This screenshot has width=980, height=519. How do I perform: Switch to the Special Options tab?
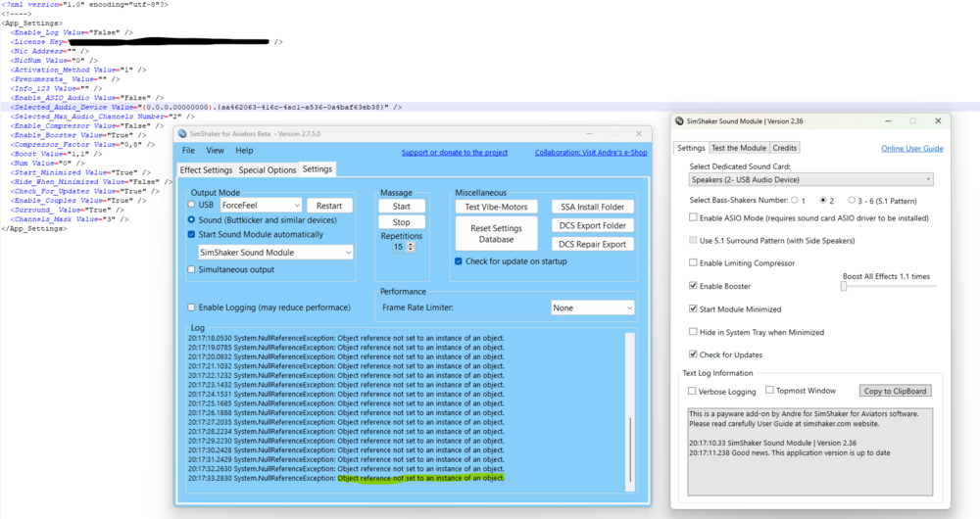click(x=268, y=169)
